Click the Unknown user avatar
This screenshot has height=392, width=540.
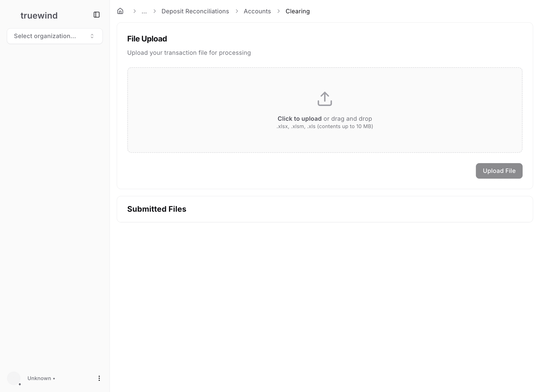[x=14, y=378]
